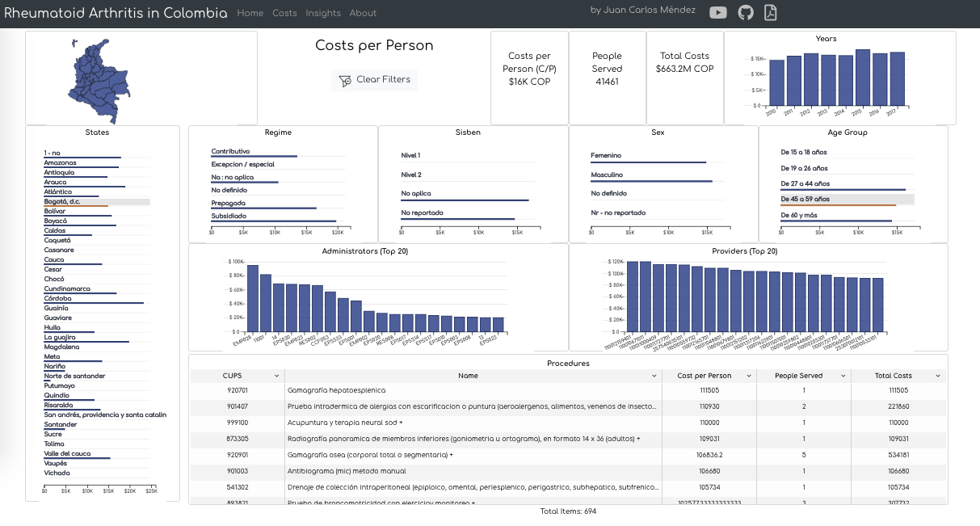
Task: Open the YouTube icon link
Action: coord(717,12)
